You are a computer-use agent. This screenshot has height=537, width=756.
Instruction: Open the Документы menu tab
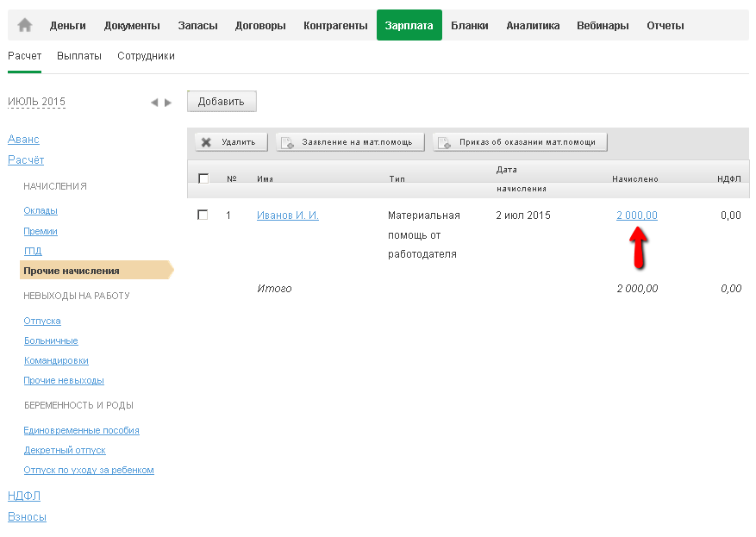pos(132,26)
